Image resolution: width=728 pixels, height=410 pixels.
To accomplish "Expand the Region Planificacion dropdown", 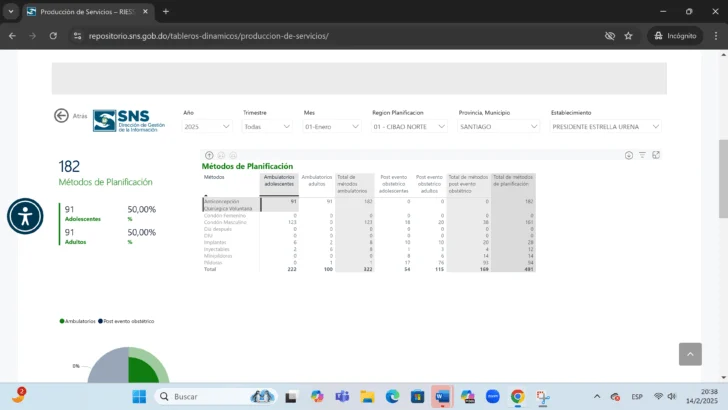I will (x=410, y=127).
